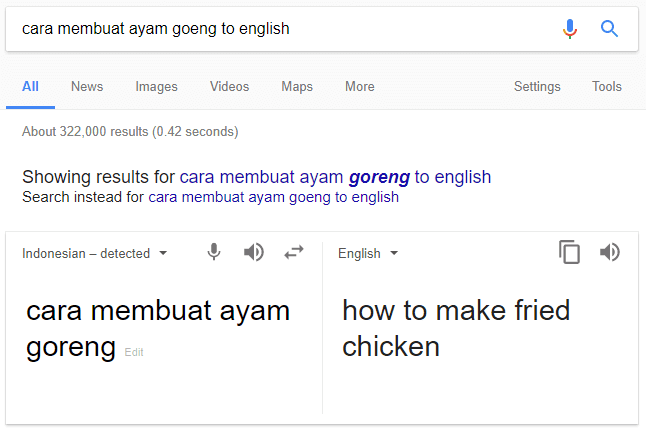Open the Videos results tab
Viewport: 646px width, 432px height.
point(229,86)
